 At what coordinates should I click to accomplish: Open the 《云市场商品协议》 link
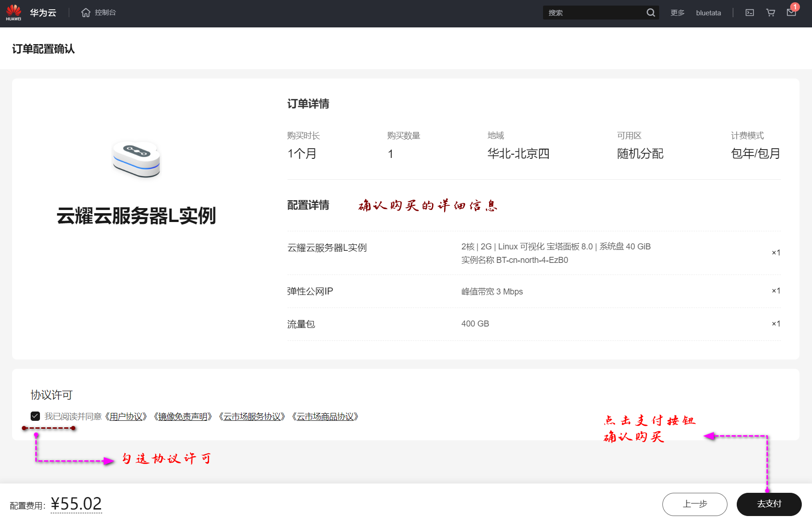pyautogui.click(x=325, y=417)
